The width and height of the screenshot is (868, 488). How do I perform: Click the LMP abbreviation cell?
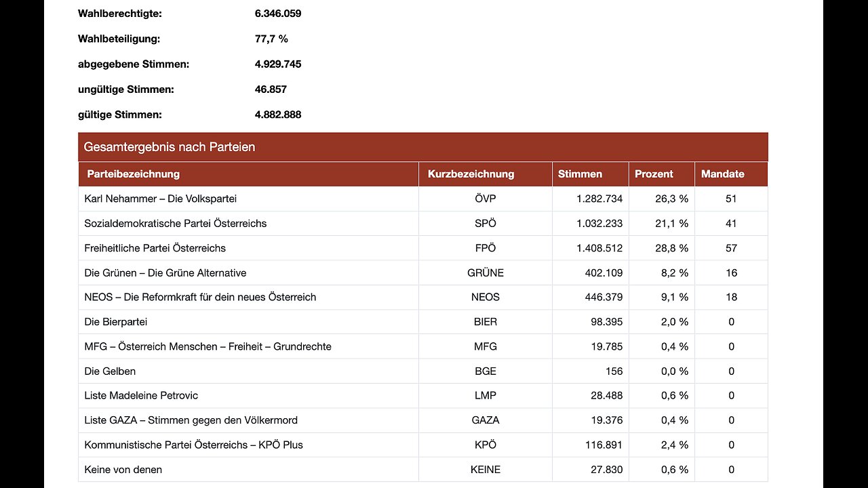pos(486,395)
